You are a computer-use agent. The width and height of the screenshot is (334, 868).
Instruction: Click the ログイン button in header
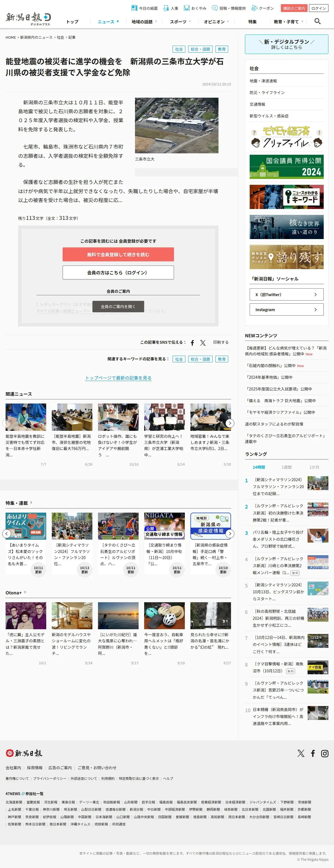(318, 8)
